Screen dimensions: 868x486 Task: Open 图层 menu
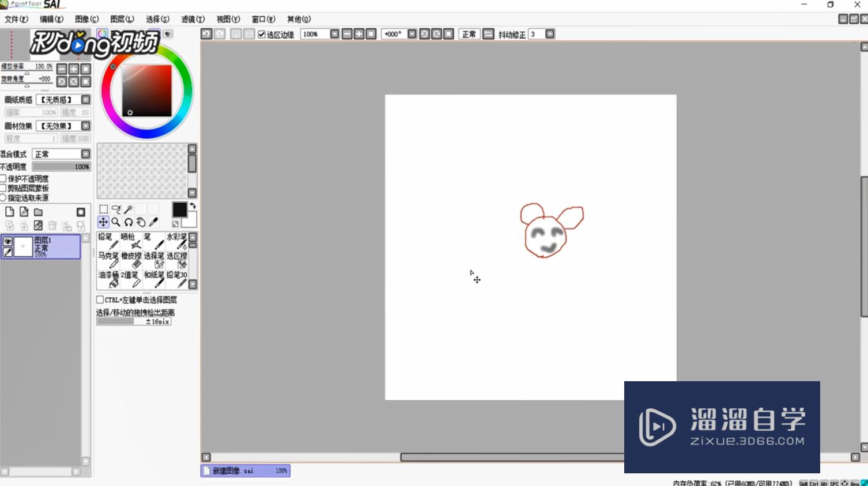(122, 19)
